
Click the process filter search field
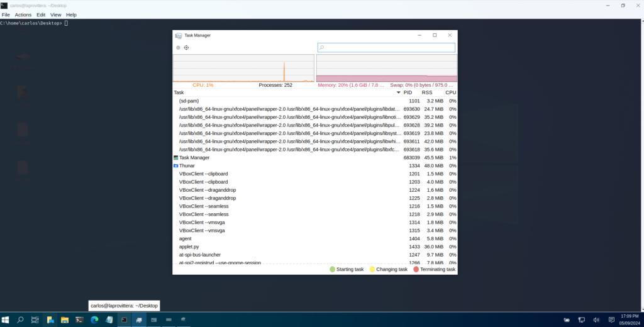tap(386, 47)
